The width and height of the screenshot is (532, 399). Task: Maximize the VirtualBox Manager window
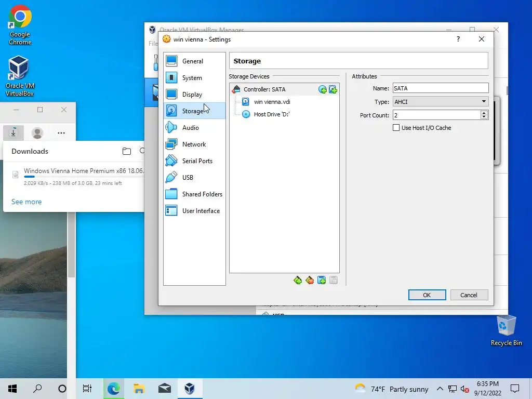click(472, 30)
